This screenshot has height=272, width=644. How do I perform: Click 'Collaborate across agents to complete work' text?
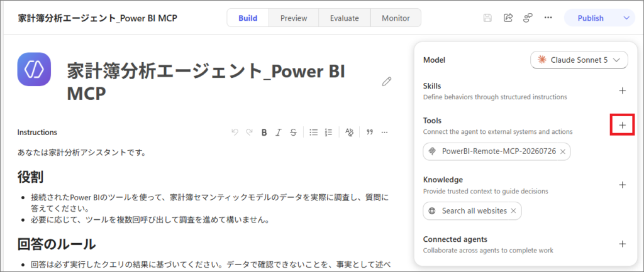(x=488, y=250)
